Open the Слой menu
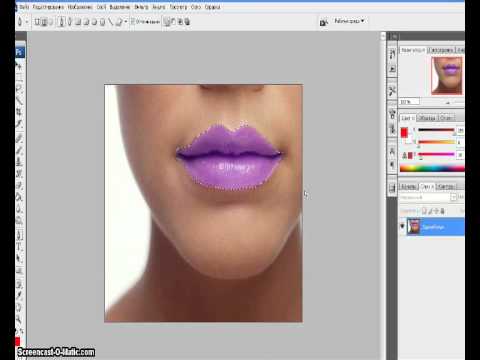This screenshot has height=360, width=480. [101, 7]
